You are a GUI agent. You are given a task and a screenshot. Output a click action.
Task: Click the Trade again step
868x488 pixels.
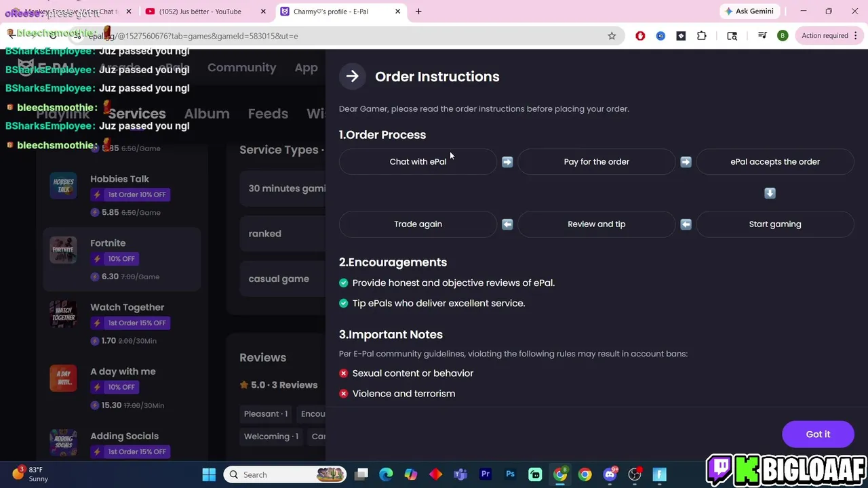point(418,224)
